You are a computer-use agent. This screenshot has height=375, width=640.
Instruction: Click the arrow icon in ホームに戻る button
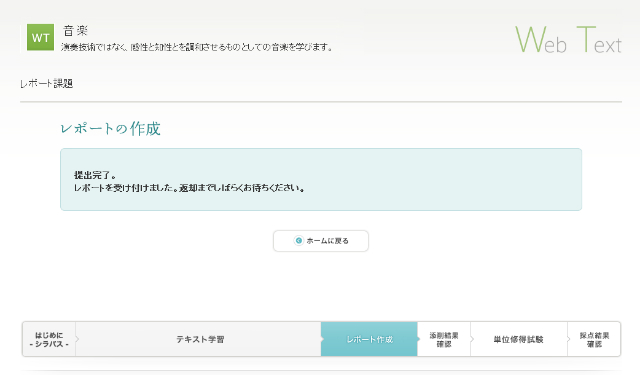(299, 240)
